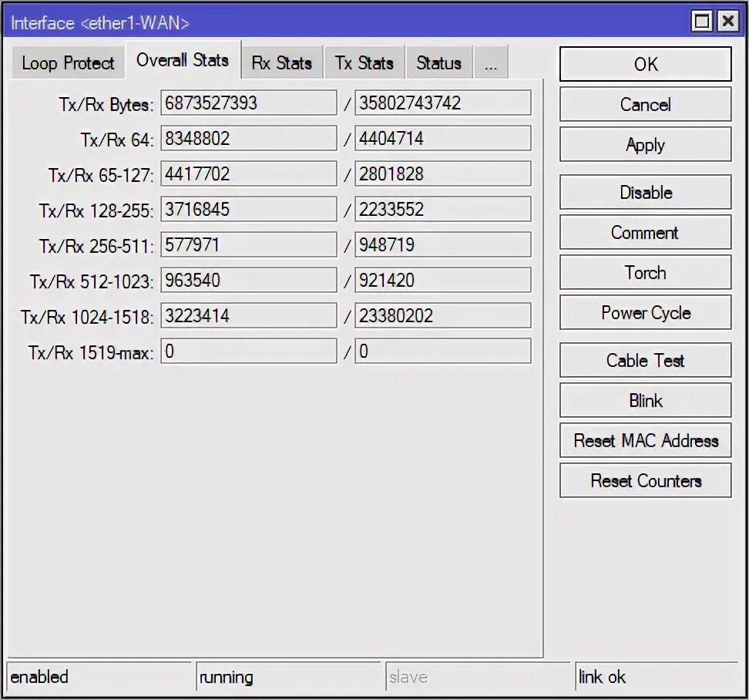The width and height of the screenshot is (749, 700).
Task: Click the Blink button
Action: pos(645,400)
